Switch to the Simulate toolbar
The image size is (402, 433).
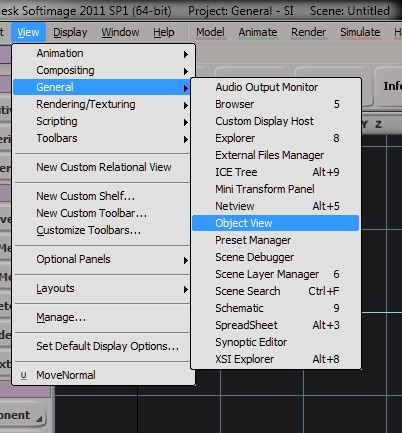tap(360, 32)
